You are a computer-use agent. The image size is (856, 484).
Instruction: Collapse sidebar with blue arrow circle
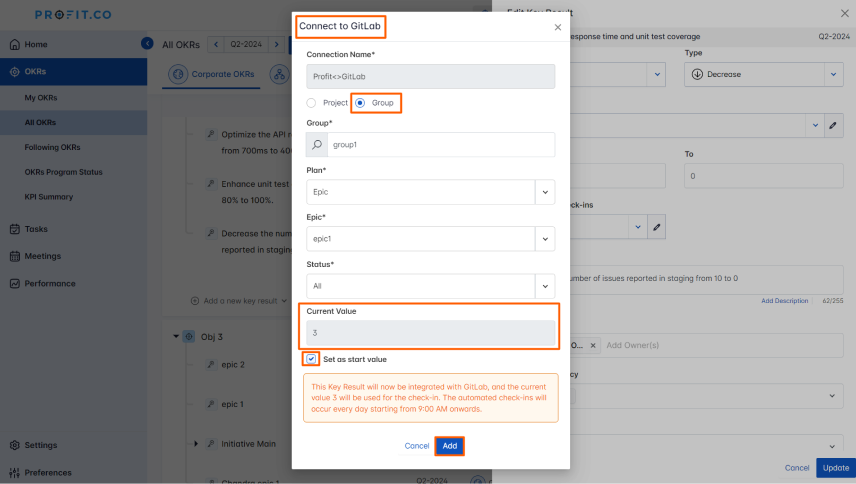click(x=147, y=43)
